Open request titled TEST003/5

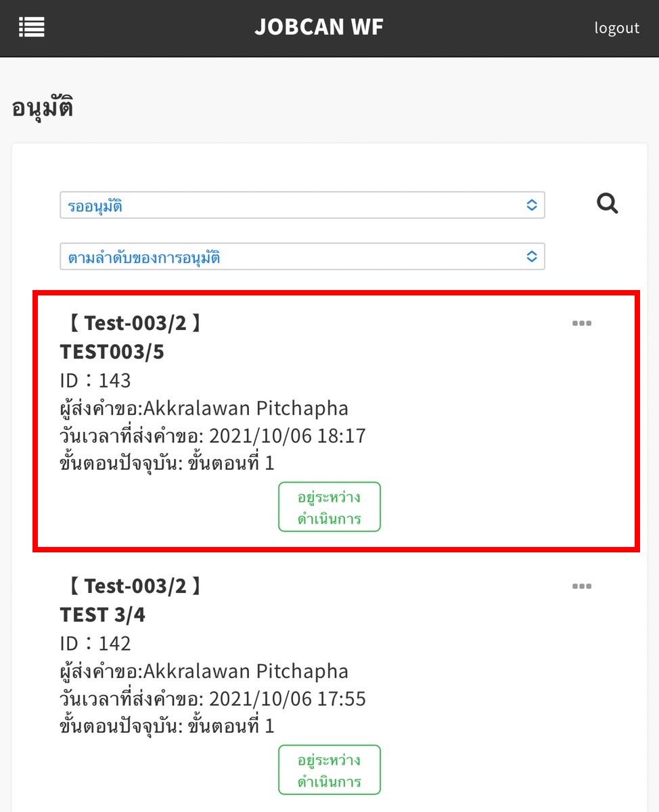tap(112, 352)
